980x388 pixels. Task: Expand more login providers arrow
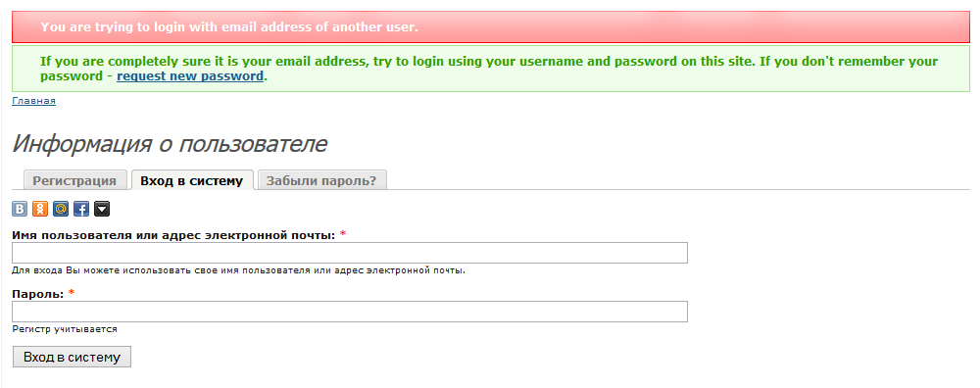102,209
